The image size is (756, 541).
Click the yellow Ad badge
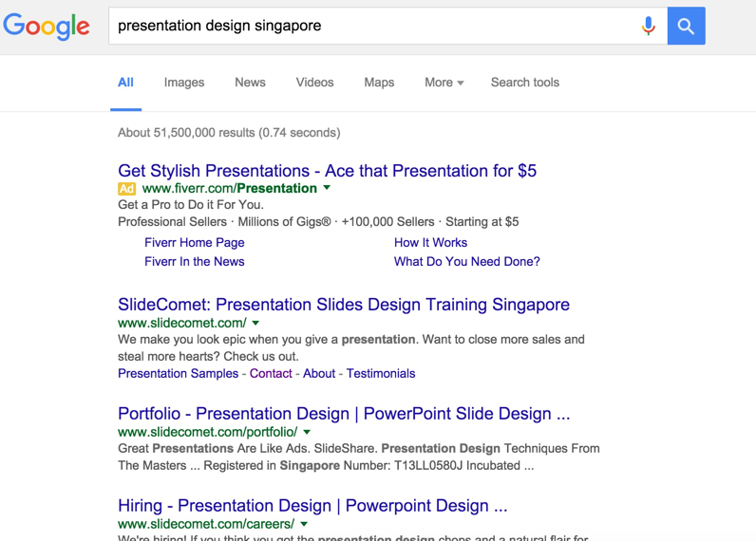click(127, 188)
